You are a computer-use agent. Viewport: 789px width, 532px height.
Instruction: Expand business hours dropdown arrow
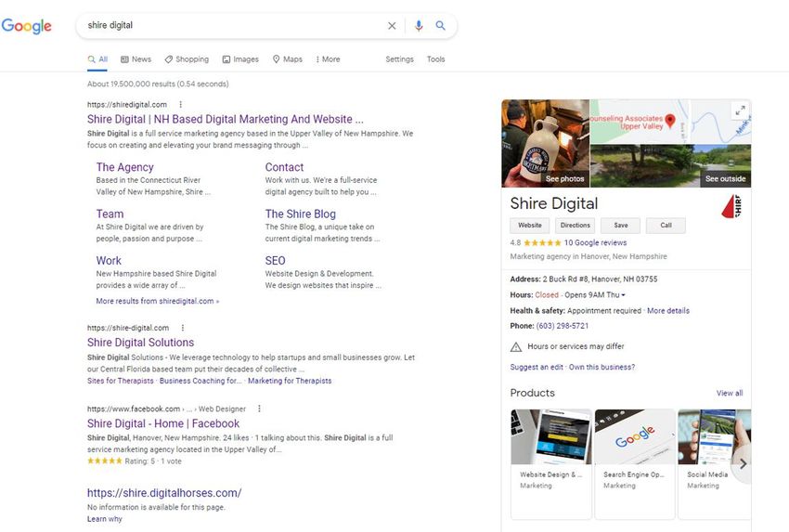click(624, 295)
